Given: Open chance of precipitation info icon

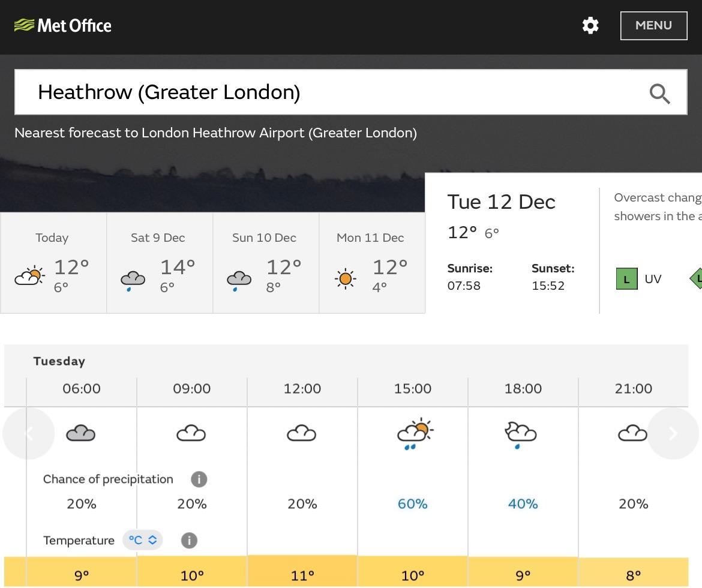Looking at the screenshot, I should pyautogui.click(x=199, y=479).
